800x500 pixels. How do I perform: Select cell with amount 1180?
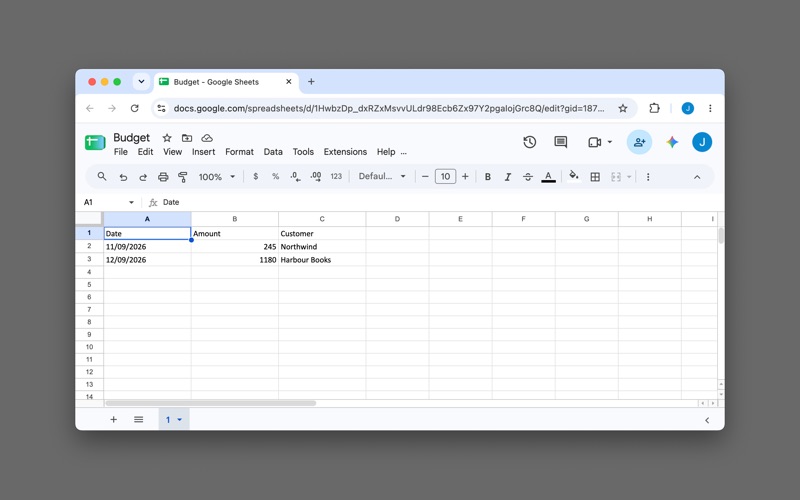(x=235, y=260)
